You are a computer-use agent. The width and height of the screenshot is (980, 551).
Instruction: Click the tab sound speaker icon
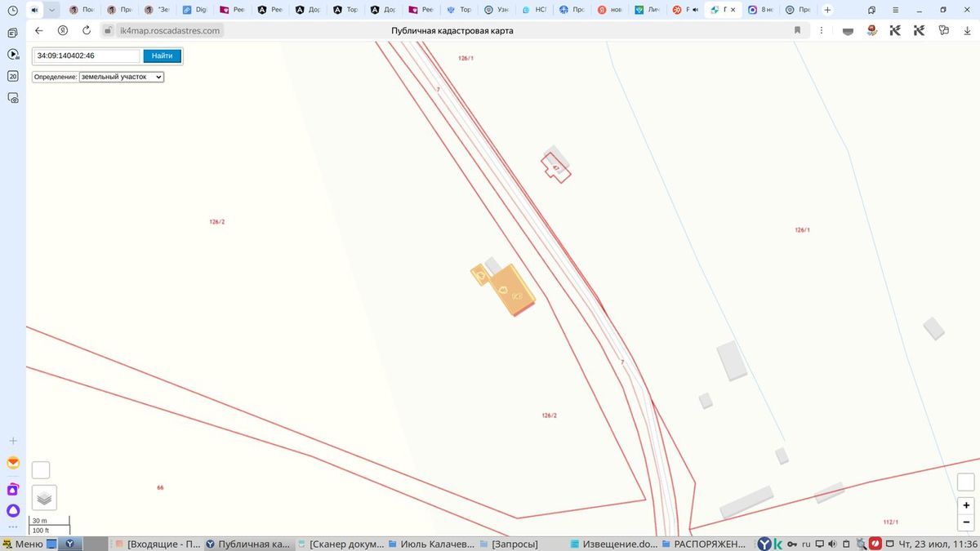35,10
